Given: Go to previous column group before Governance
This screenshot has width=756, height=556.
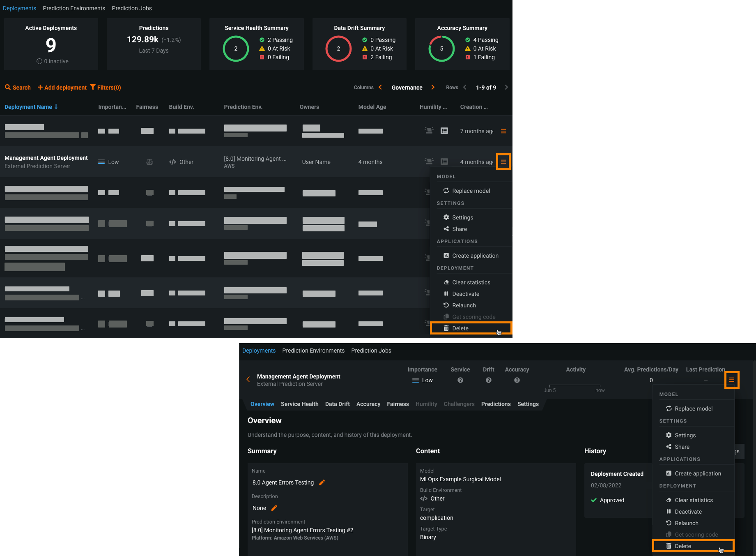Looking at the screenshot, I should click(380, 87).
